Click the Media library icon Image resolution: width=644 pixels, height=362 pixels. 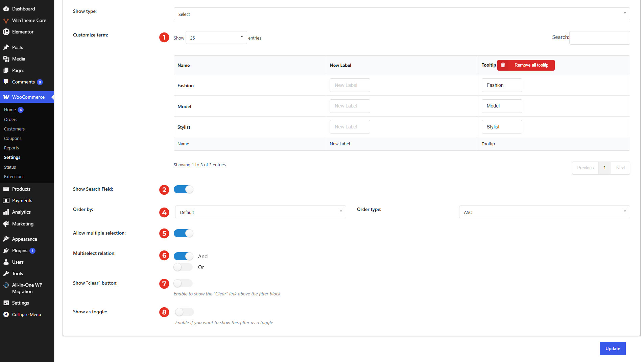[6, 59]
